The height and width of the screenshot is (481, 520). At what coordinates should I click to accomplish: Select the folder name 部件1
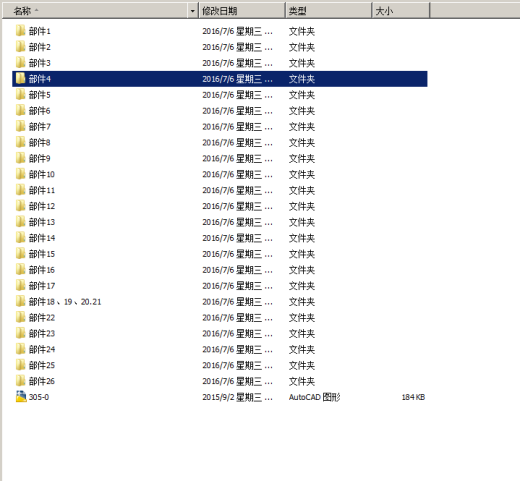(x=40, y=31)
